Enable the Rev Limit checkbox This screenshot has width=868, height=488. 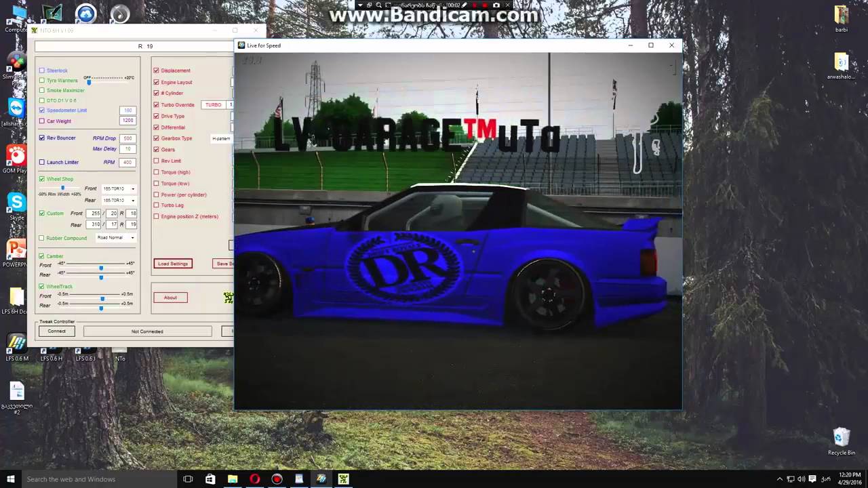156,161
